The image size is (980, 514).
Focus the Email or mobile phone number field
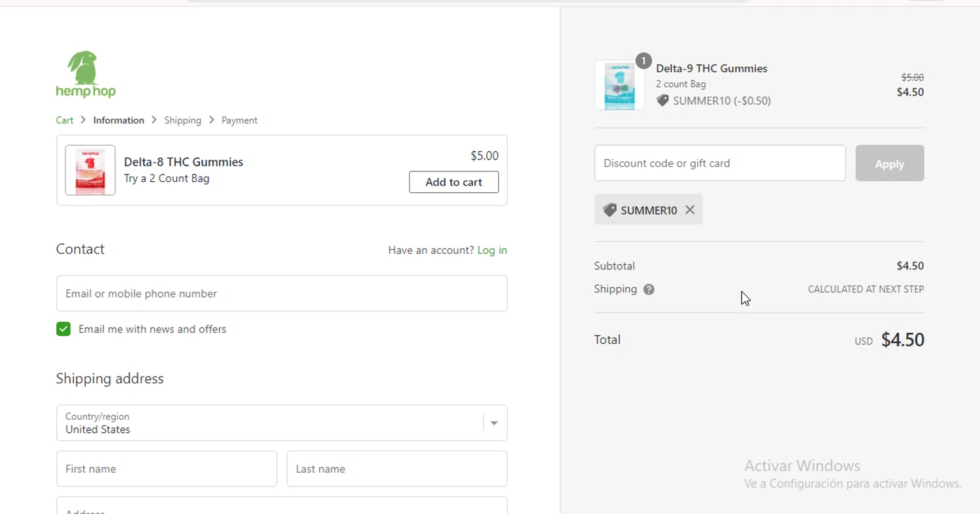pyautogui.click(x=282, y=294)
